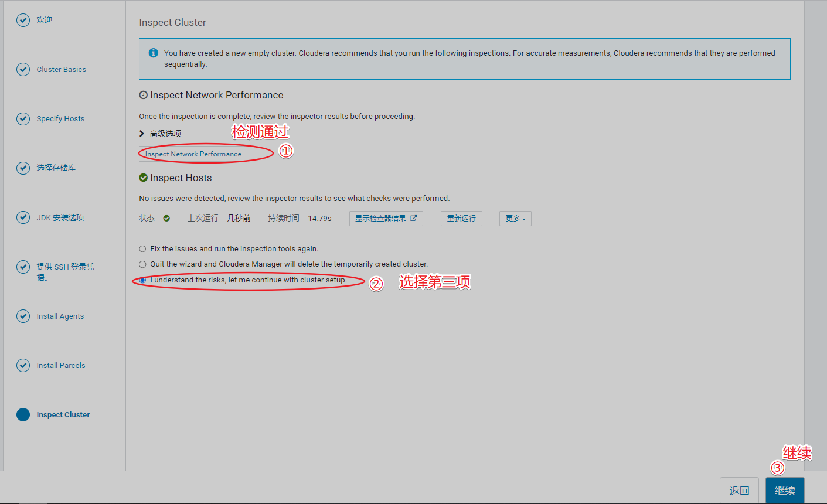Go to the Specify Hosts wizard step
This screenshot has width=827, height=504.
(60, 119)
